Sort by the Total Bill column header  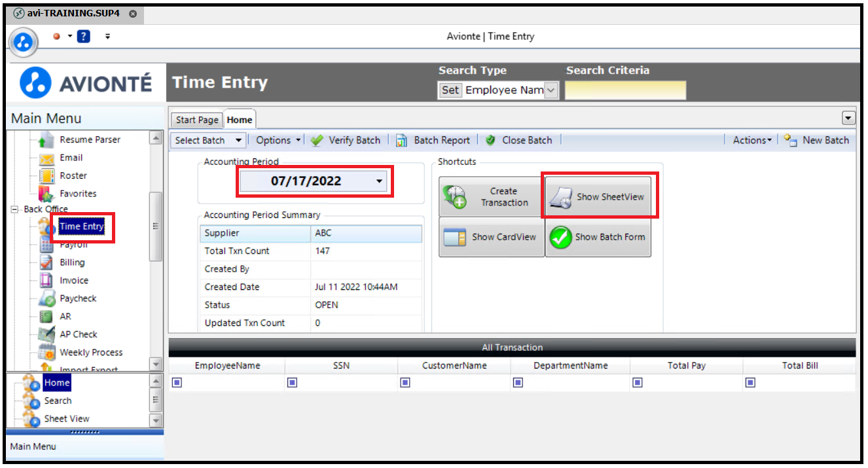click(800, 366)
